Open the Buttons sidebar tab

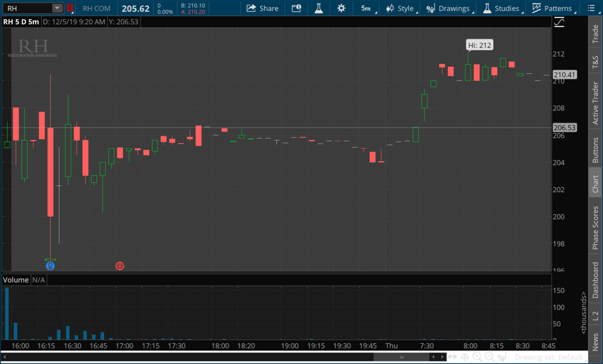click(x=595, y=149)
